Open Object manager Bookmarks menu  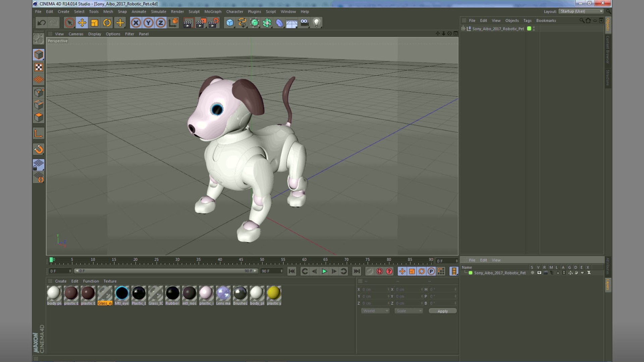(546, 20)
